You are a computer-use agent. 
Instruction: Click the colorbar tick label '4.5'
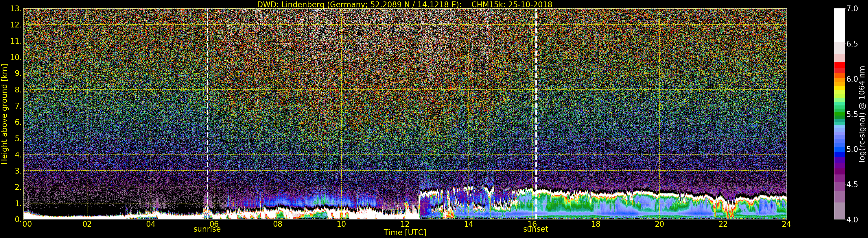(x=852, y=184)
